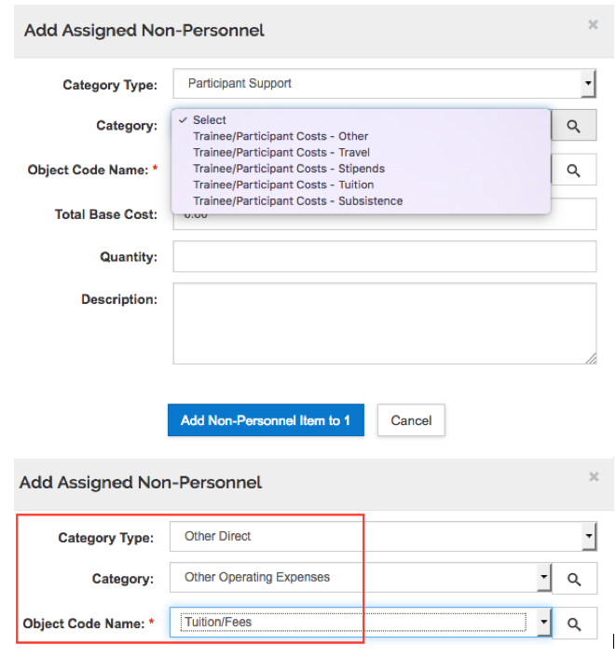Click search icon beside Tuition/Fees field
The height and width of the screenshot is (672, 616).
(574, 624)
